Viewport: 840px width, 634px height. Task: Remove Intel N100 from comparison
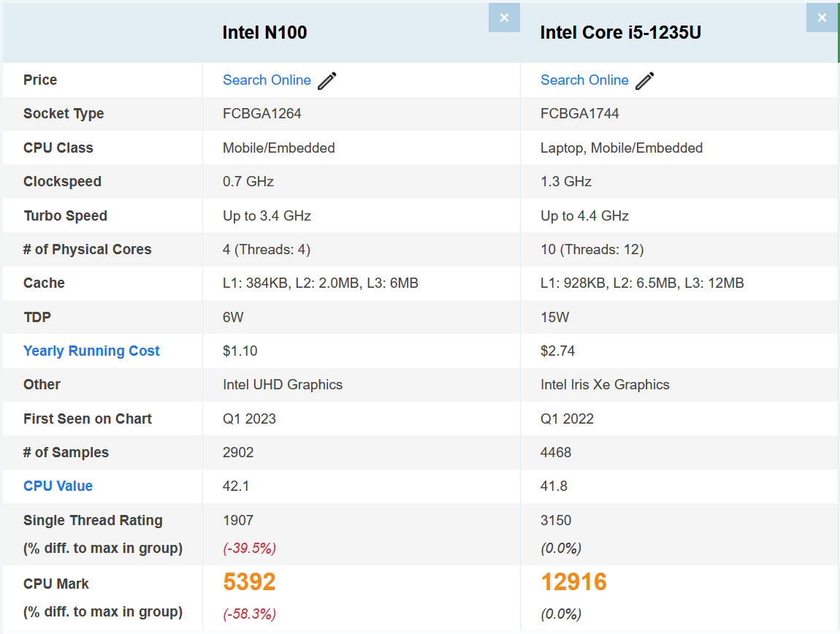point(504,18)
